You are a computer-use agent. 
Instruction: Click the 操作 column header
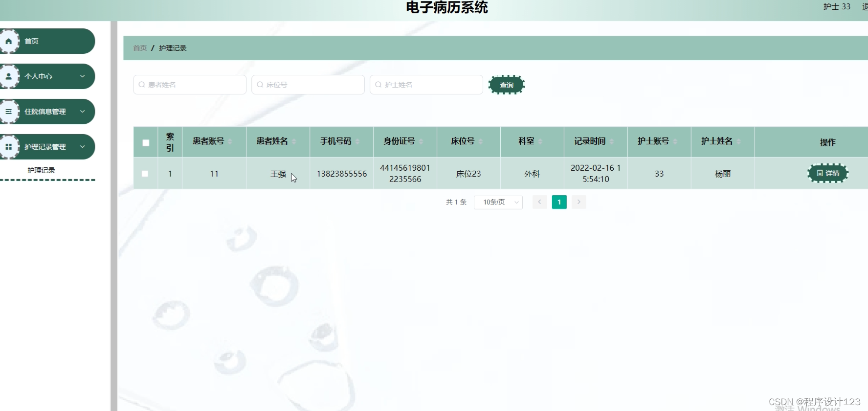[x=827, y=142]
